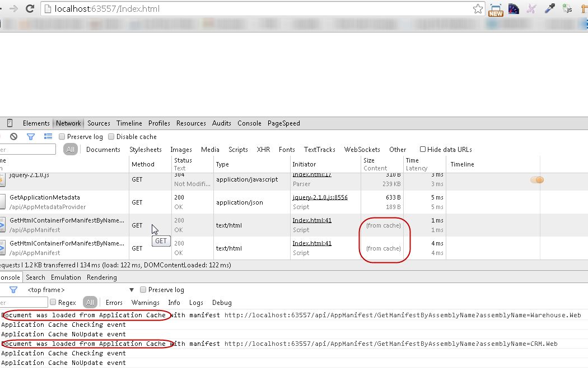Bookmark this page with the star icon
588x375 pixels.
(x=478, y=8)
